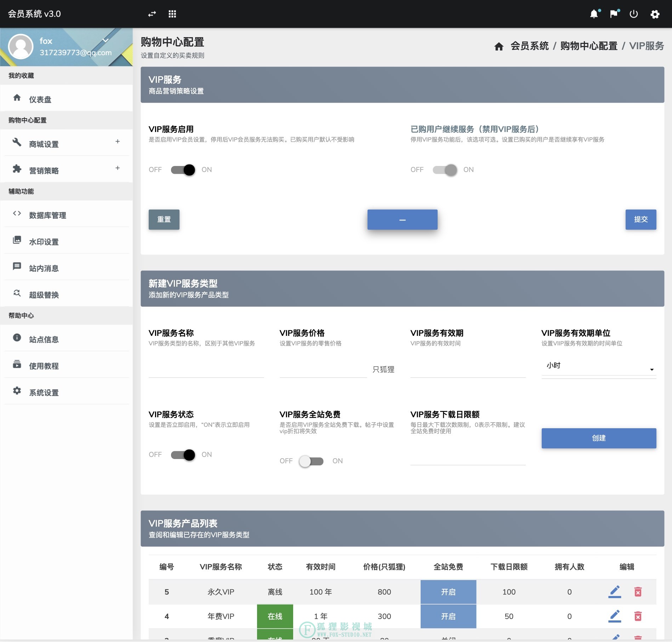Click the VIP服务价格 input field

coord(323,369)
